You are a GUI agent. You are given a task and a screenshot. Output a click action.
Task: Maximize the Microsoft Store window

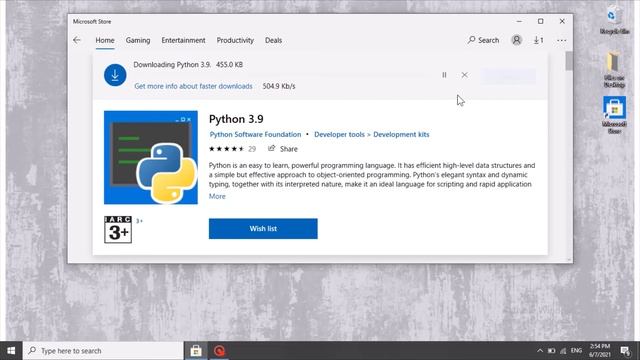[540, 21]
